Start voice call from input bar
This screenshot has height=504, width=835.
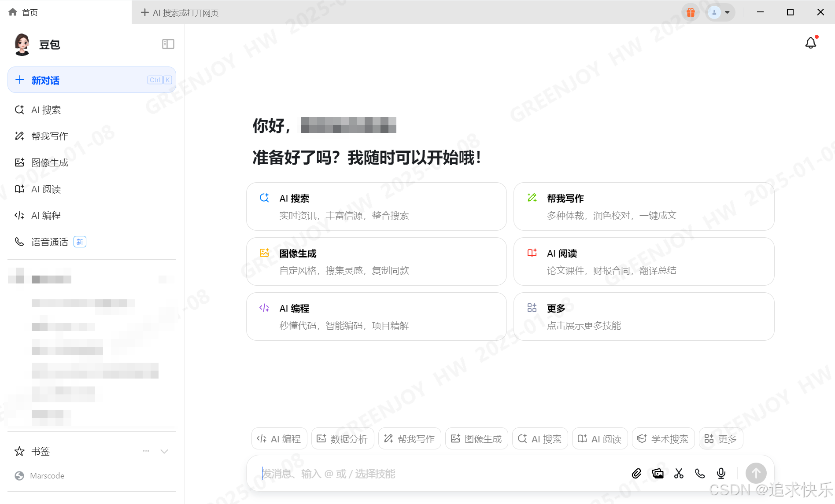coord(700,474)
